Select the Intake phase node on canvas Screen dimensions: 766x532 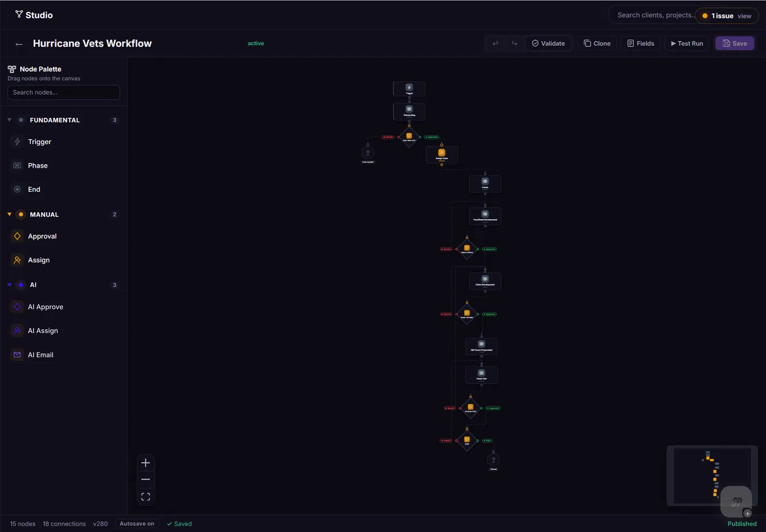tap(485, 183)
